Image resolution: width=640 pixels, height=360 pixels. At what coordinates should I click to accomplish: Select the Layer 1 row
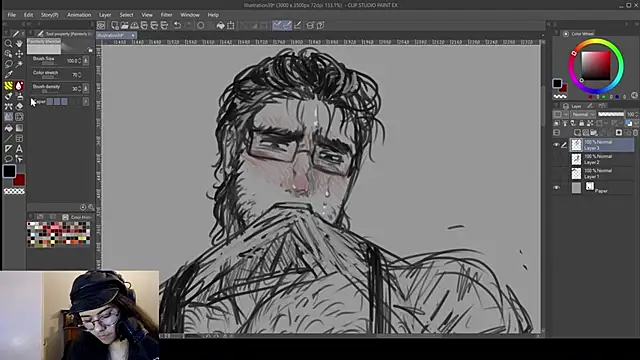pyautogui.click(x=602, y=173)
